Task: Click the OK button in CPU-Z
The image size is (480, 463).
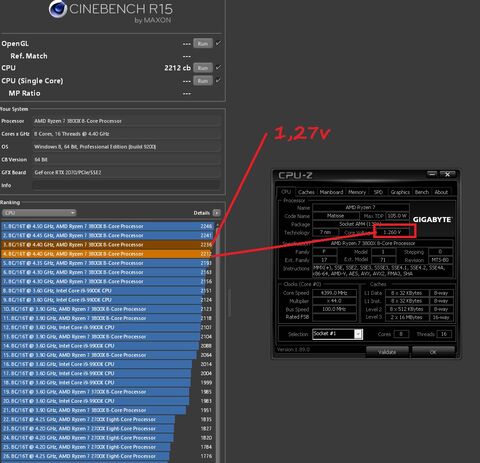Action: point(433,352)
